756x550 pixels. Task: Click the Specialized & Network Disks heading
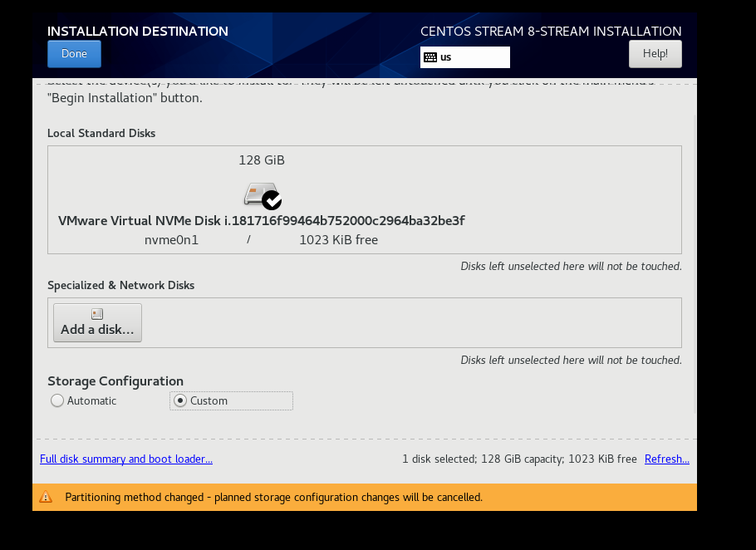[120, 285]
